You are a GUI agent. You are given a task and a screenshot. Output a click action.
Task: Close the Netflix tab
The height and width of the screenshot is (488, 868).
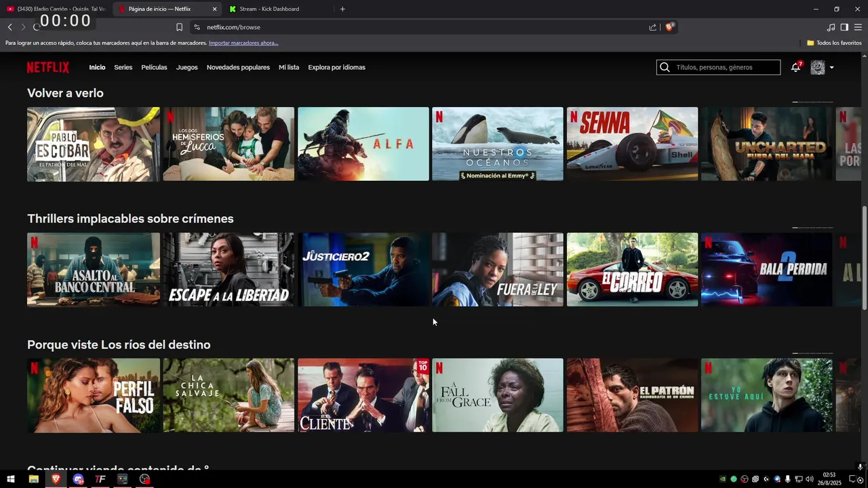click(214, 9)
